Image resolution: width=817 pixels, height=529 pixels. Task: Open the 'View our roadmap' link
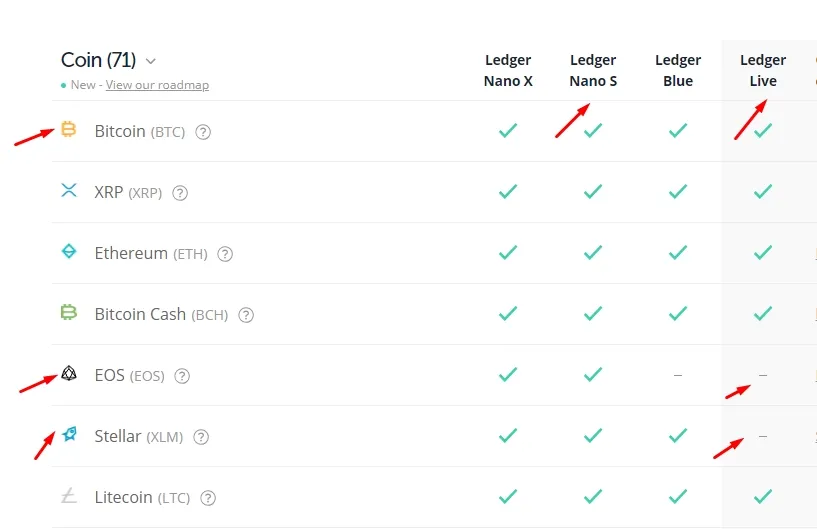[x=157, y=85]
